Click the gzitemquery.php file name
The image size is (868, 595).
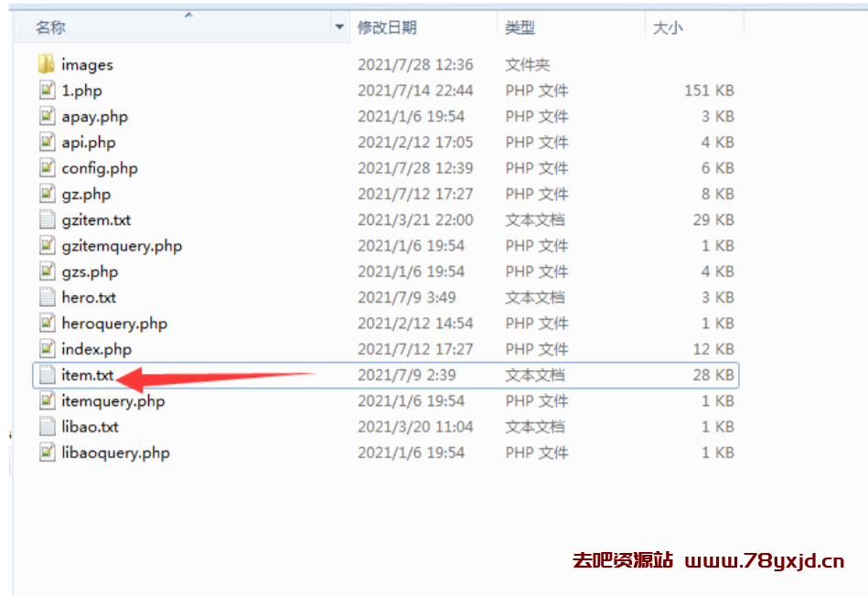[122, 246]
